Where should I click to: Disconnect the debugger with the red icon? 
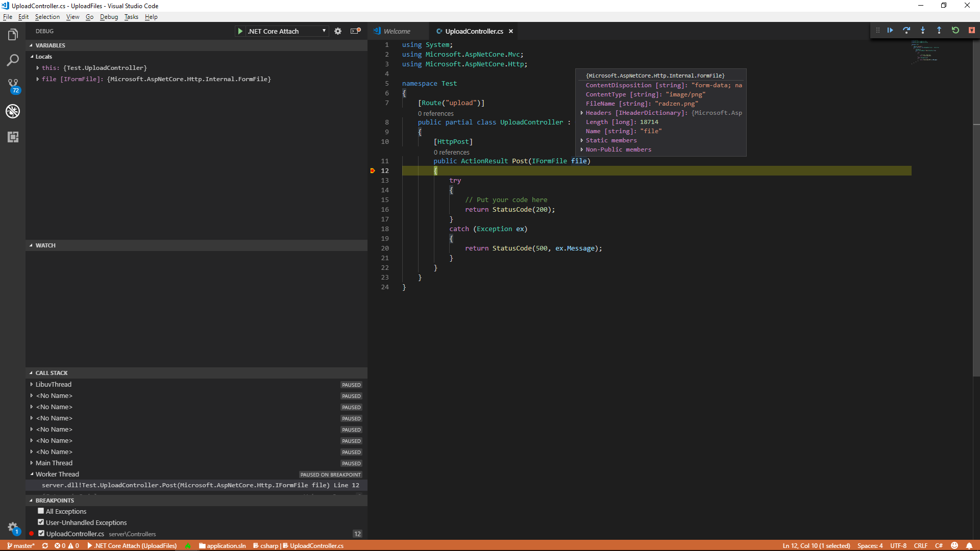click(972, 30)
